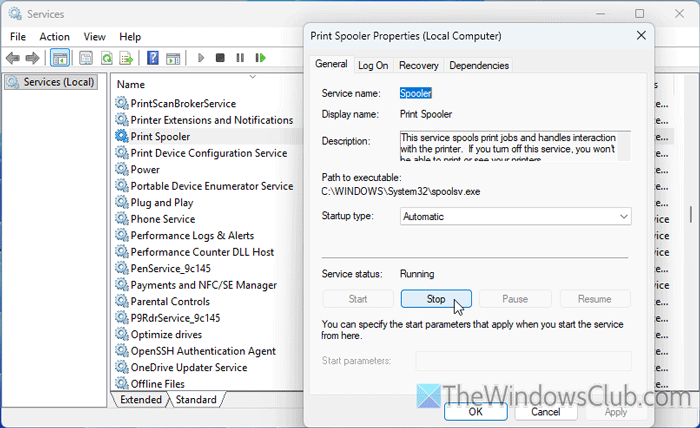Select PenService_9c145 row
Screen dimensions: 700x428
170,269
